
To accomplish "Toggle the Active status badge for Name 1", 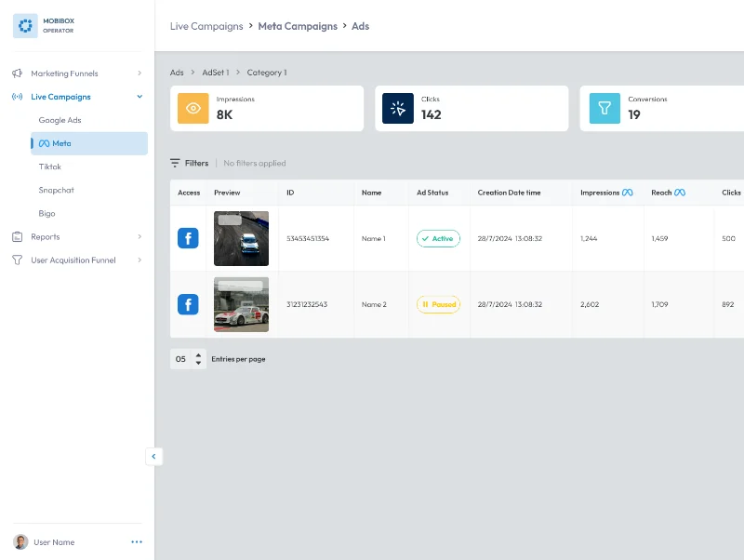I will 438,238.
